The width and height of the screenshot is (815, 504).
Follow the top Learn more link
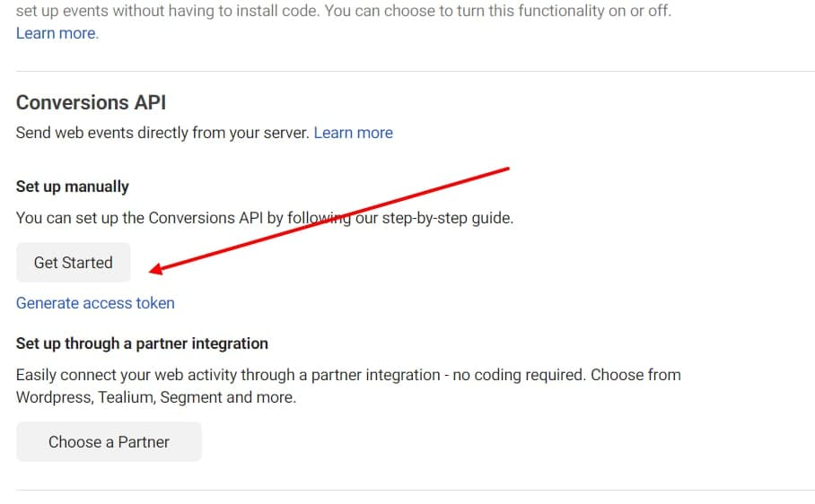tap(57, 33)
